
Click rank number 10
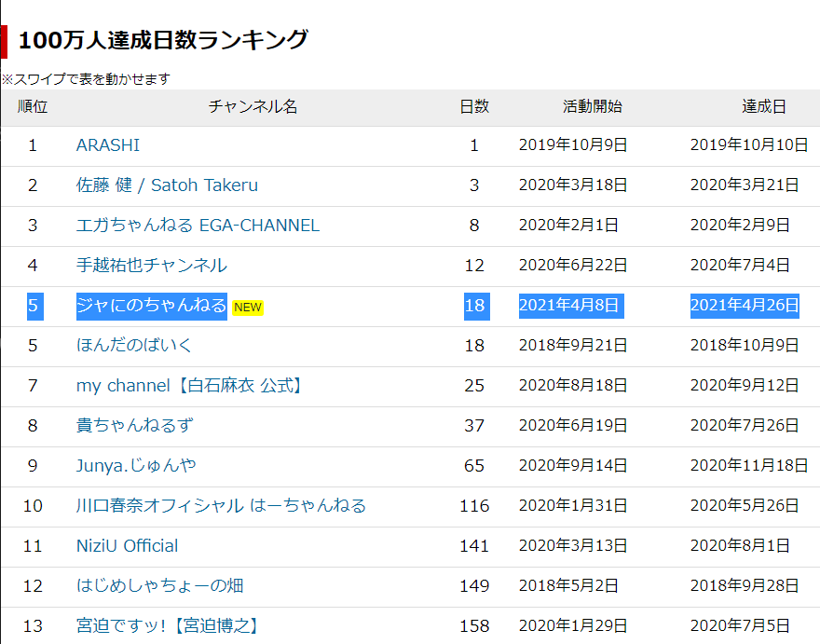point(33,506)
